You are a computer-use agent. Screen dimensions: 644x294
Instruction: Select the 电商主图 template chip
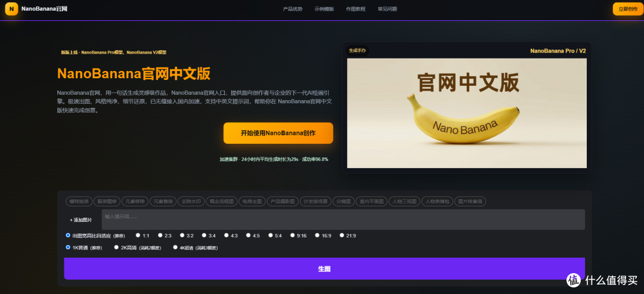click(x=252, y=201)
